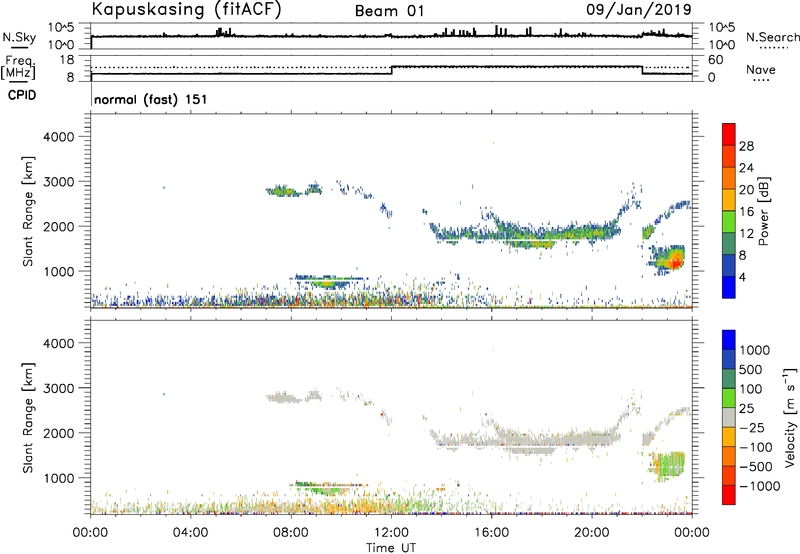Click the "500" label on the Velocity color bar

(749, 370)
